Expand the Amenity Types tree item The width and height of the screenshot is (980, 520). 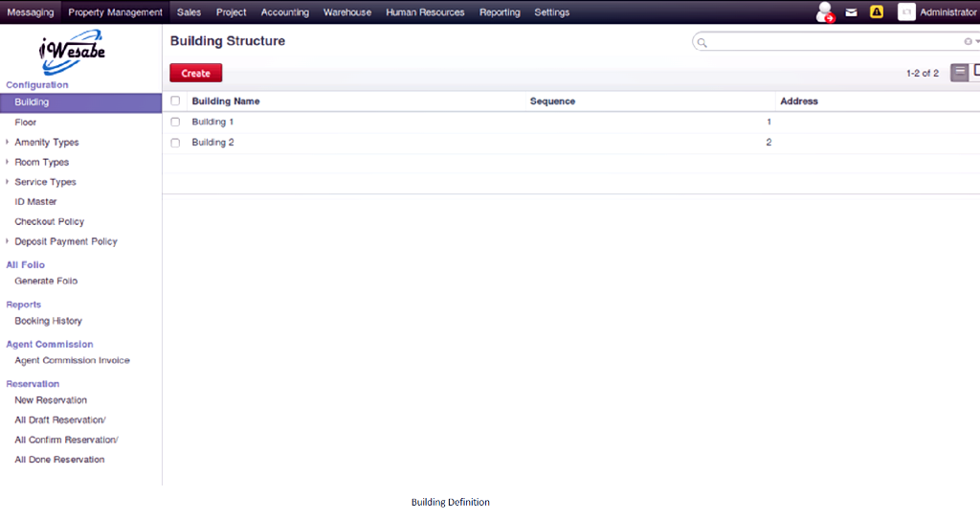(x=8, y=143)
